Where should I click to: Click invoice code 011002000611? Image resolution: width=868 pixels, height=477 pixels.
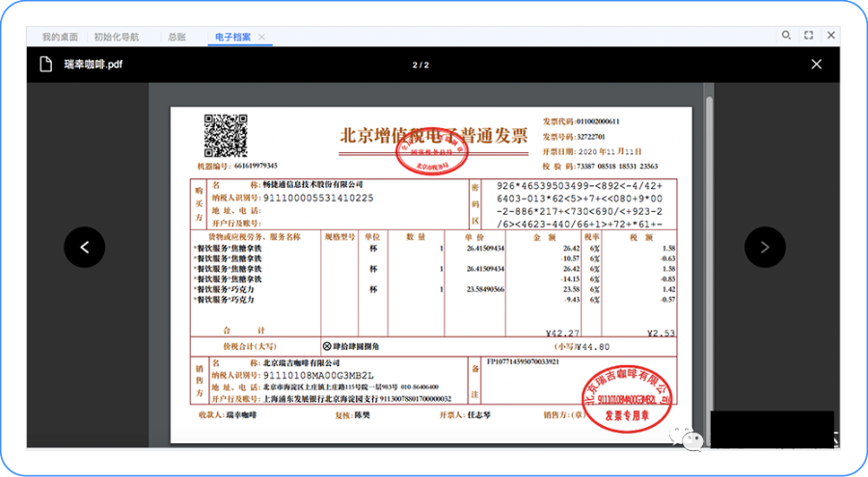(598, 121)
